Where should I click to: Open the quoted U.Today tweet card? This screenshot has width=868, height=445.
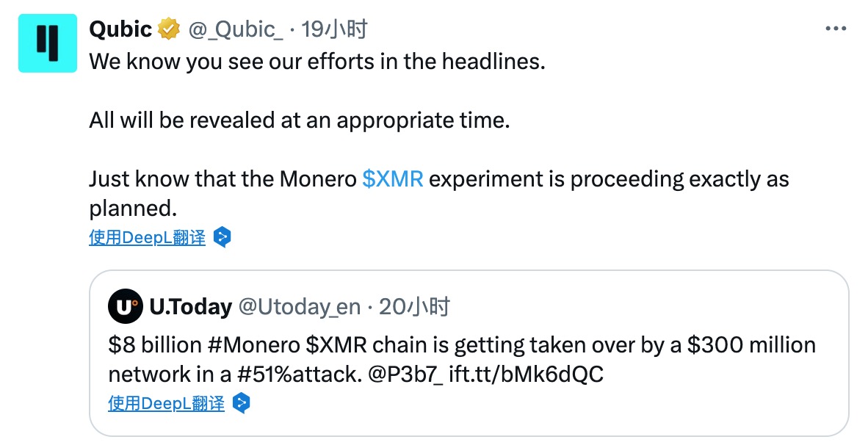[x=469, y=353]
